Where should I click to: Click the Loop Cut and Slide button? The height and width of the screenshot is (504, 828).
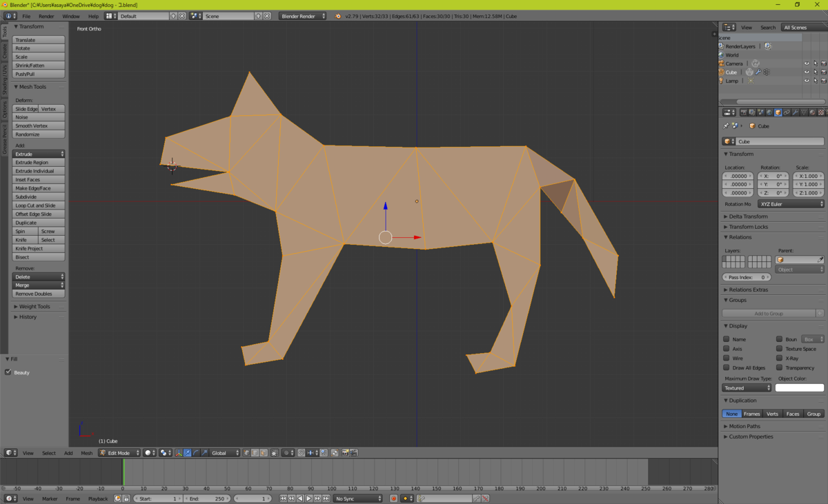click(39, 205)
